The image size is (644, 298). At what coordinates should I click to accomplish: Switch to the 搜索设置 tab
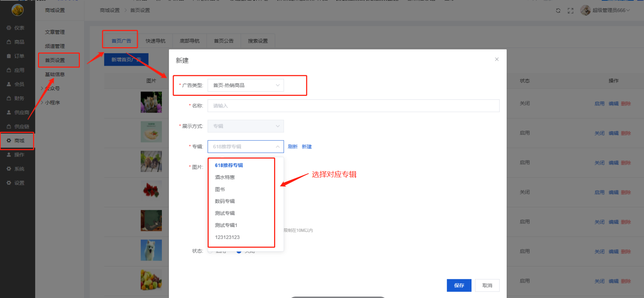pyautogui.click(x=258, y=41)
